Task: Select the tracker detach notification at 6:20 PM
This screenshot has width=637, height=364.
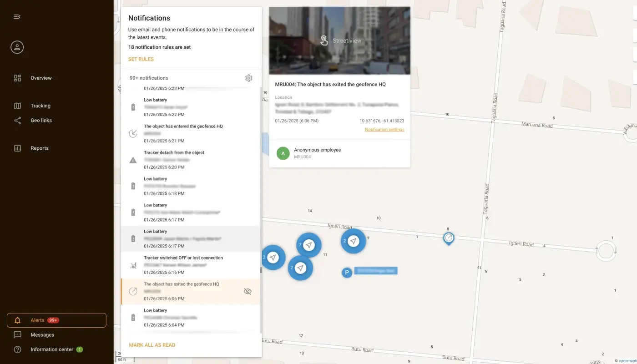Action: point(190,160)
